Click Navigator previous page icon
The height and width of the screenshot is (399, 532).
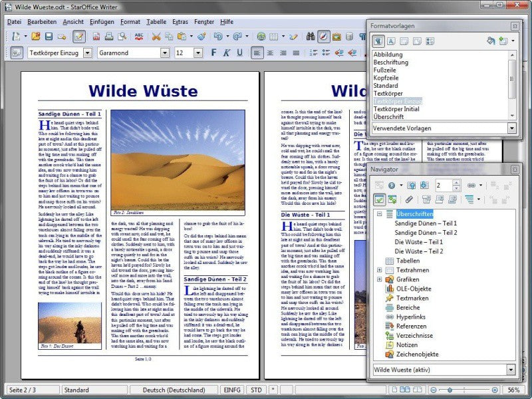411,186
